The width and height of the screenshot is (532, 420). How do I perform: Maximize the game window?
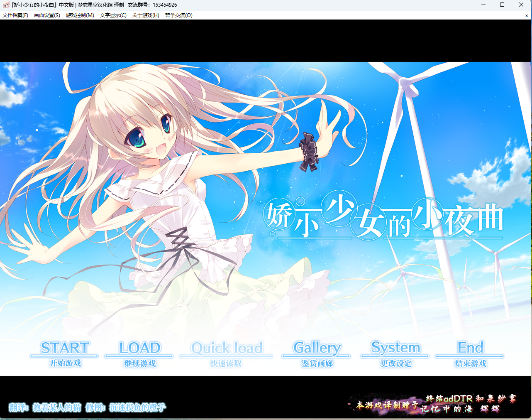[x=502, y=5]
